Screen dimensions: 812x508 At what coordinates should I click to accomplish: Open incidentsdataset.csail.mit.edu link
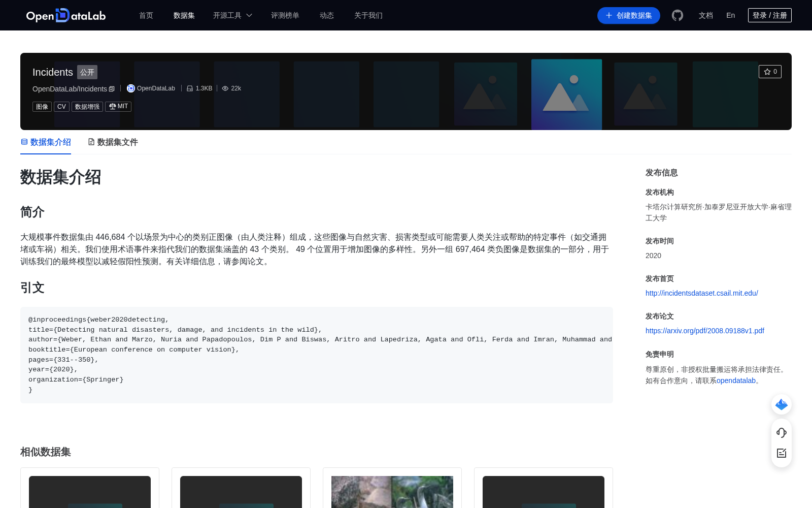point(702,293)
